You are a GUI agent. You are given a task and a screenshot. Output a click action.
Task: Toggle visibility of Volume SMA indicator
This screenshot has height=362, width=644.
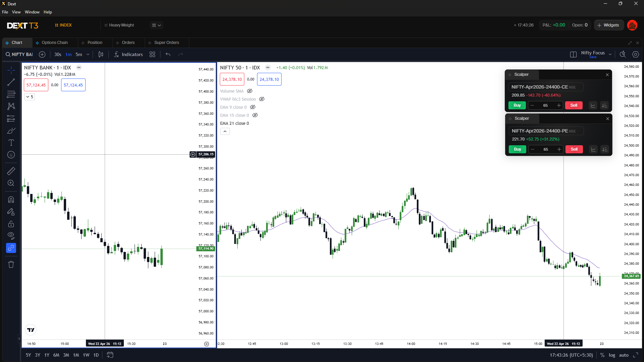click(x=250, y=91)
